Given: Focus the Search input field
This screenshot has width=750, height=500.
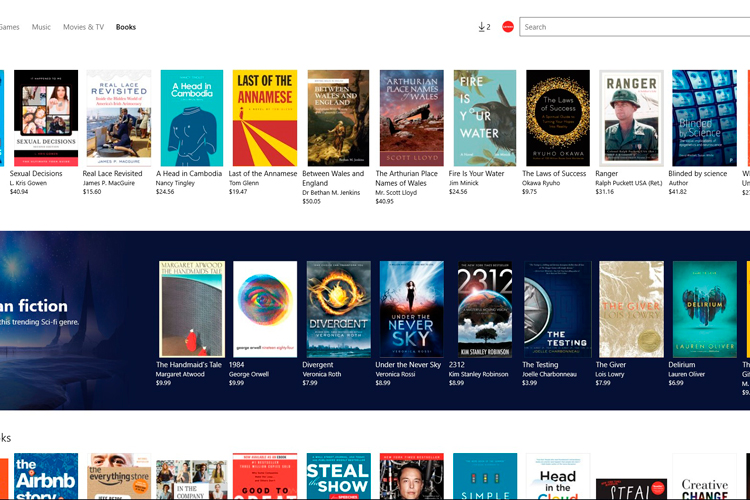Looking at the screenshot, I should tap(635, 27).
